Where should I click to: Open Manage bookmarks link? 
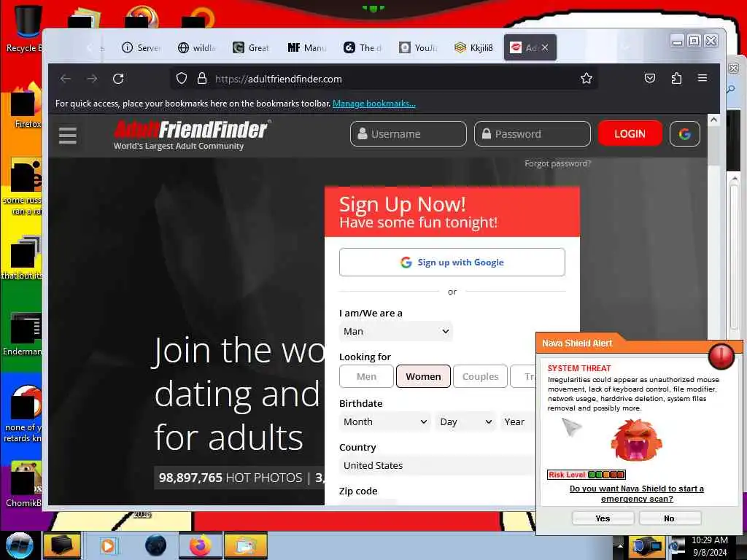374,104
